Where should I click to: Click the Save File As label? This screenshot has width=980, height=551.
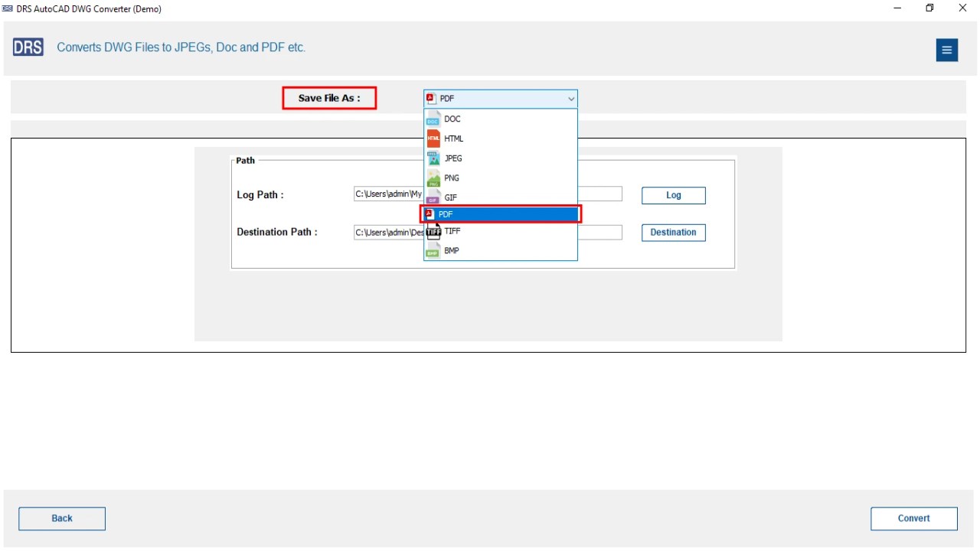[329, 98]
